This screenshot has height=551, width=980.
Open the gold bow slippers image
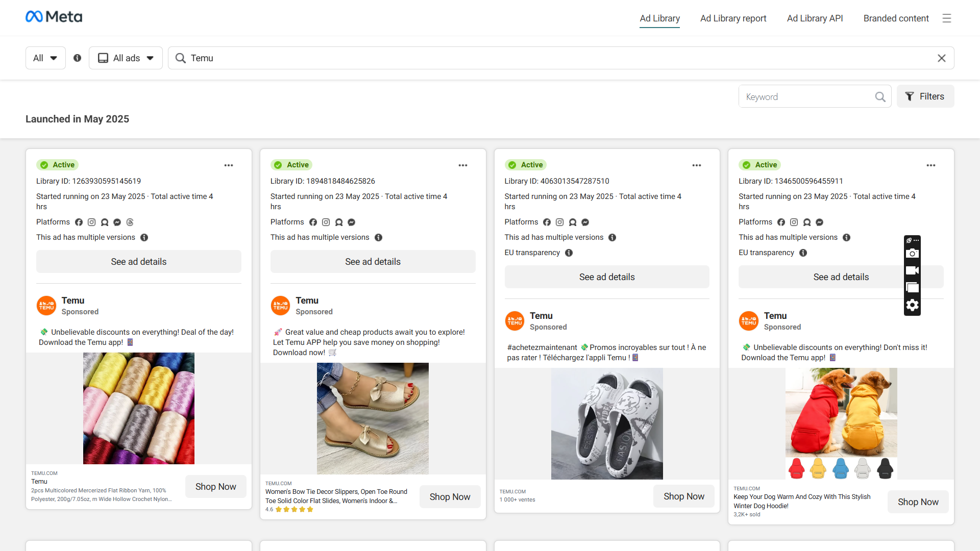[x=373, y=419]
